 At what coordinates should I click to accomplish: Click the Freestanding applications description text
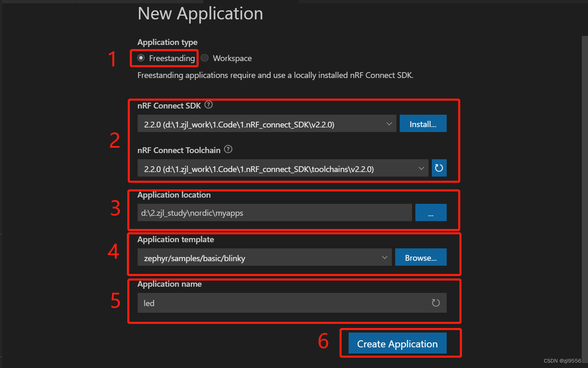[275, 75]
